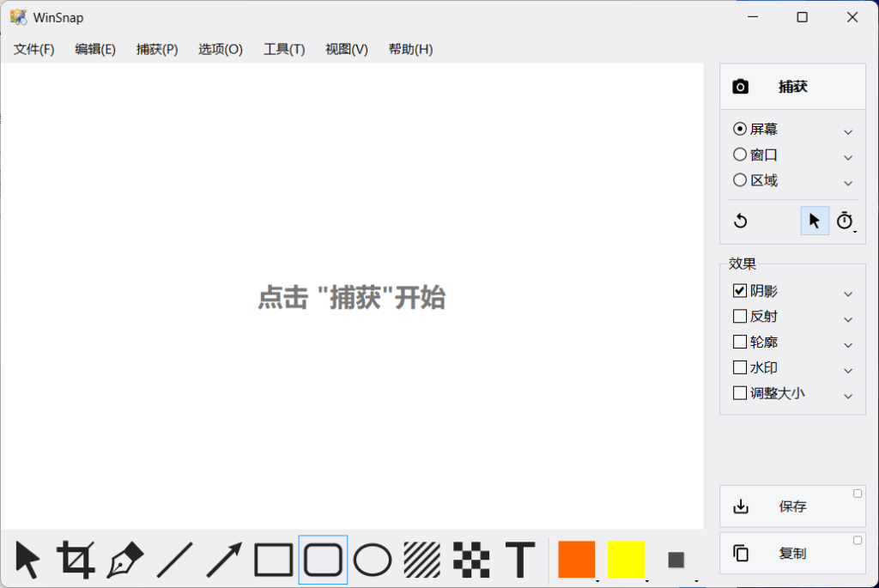Expand the 屏幕 options chevron
The width and height of the screenshot is (879, 588).
[847, 131]
